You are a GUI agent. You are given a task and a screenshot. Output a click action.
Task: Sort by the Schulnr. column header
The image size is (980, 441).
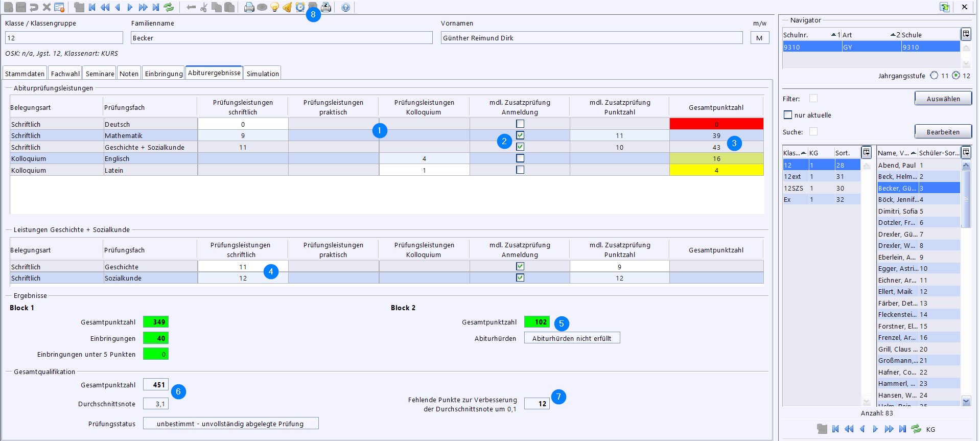tap(812, 35)
